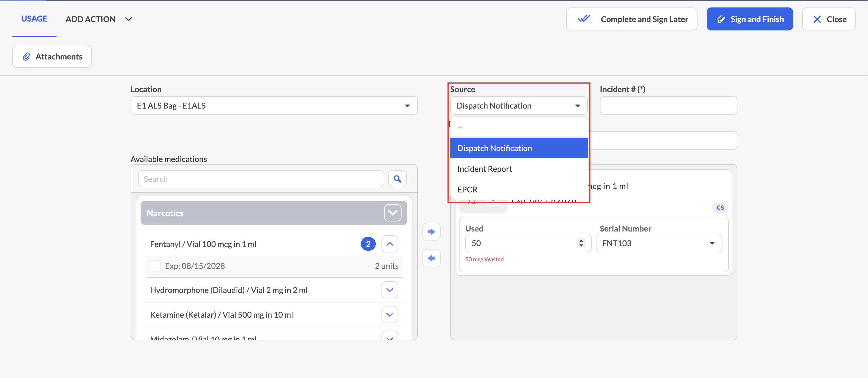Viewport: 868px width, 378px height.
Task: Click the Incident # input field
Action: pos(668,105)
